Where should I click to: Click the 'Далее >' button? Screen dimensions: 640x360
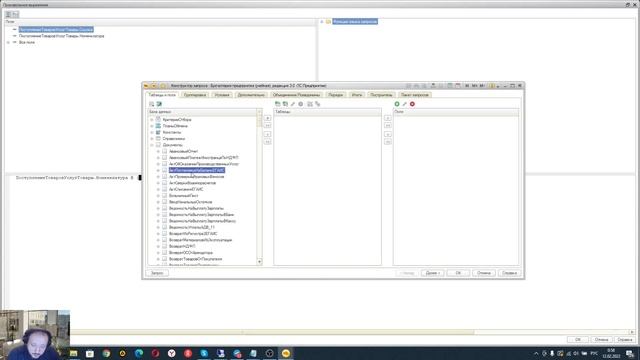432,273
